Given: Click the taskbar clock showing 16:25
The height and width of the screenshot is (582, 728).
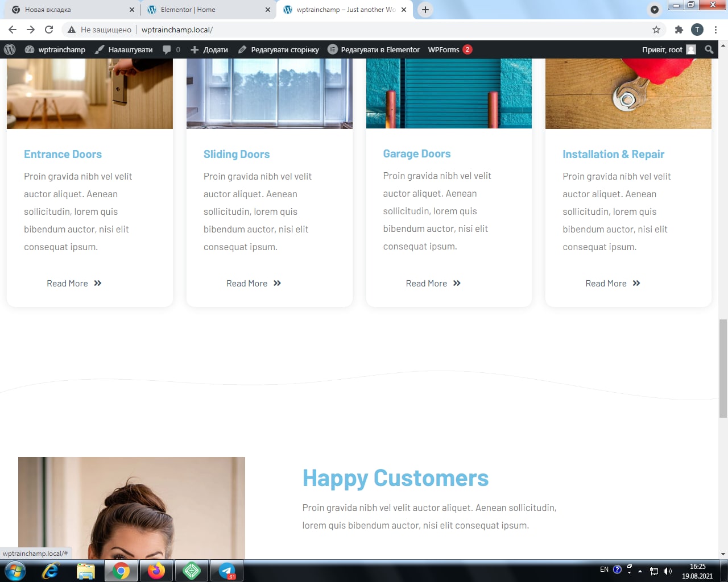Looking at the screenshot, I should click(697, 571).
